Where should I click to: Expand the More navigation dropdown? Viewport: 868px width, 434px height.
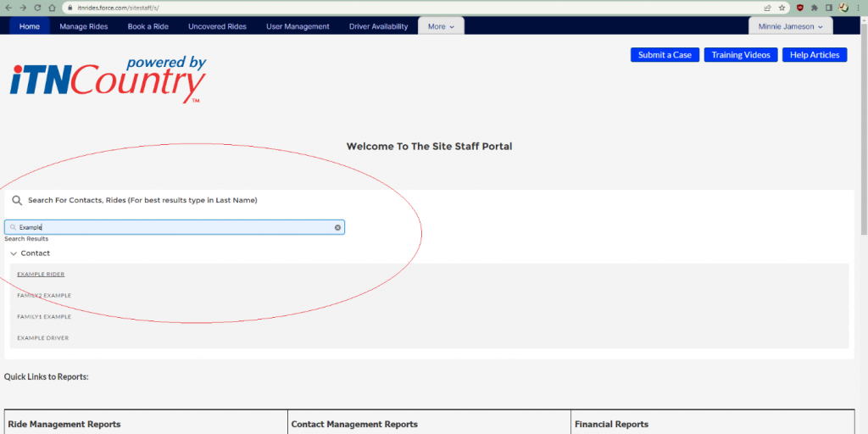pyautogui.click(x=441, y=26)
